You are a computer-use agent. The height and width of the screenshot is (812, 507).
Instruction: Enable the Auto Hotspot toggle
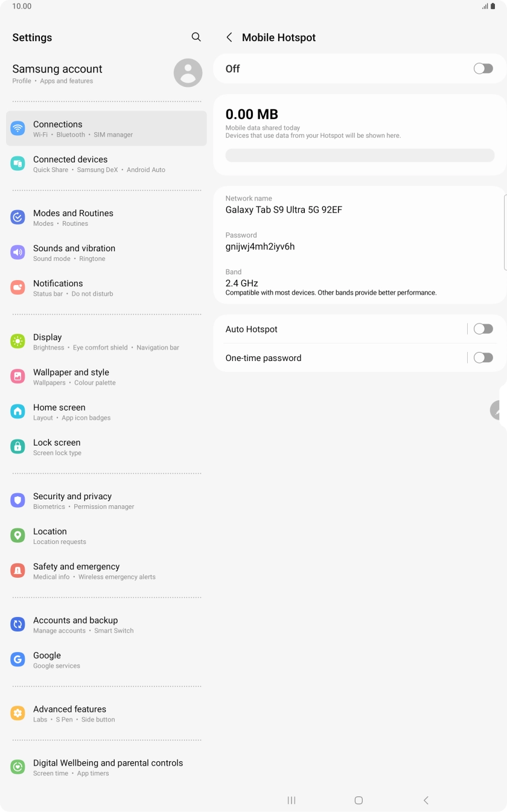click(x=483, y=329)
